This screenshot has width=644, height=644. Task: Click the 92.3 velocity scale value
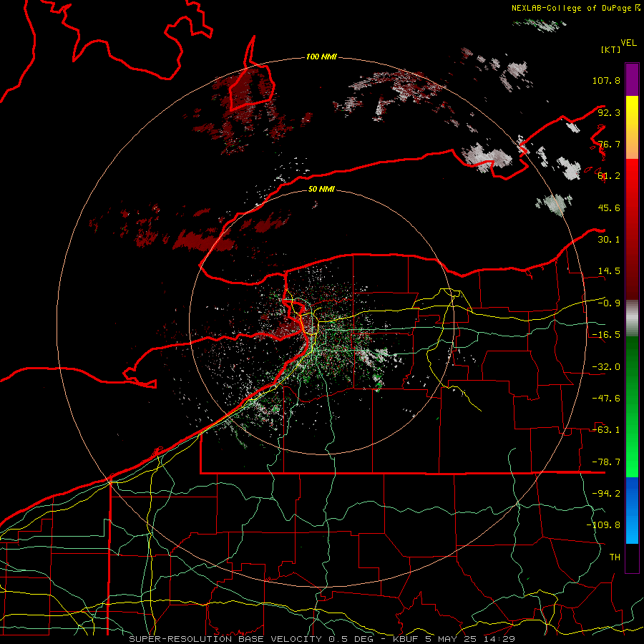pos(609,112)
